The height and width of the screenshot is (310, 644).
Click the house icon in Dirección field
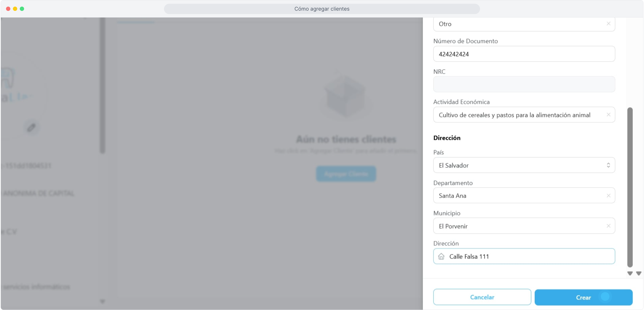(x=441, y=256)
